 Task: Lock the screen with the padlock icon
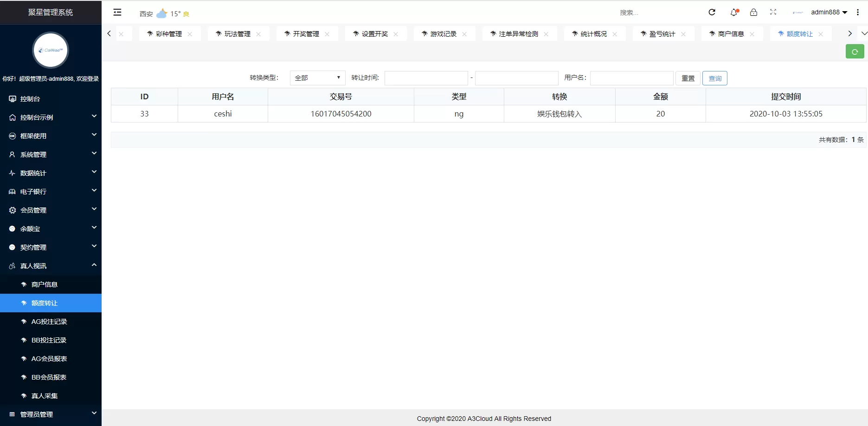tap(753, 12)
